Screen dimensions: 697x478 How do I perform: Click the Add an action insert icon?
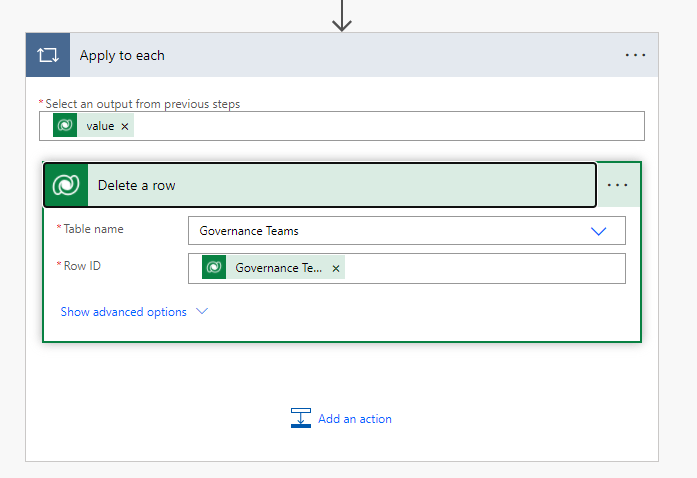[x=301, y=418]
